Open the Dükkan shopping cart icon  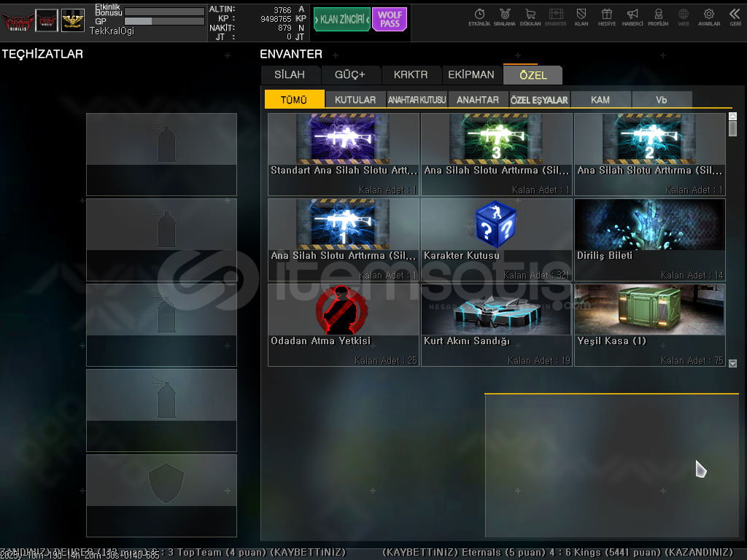click(x=530, y=17)
